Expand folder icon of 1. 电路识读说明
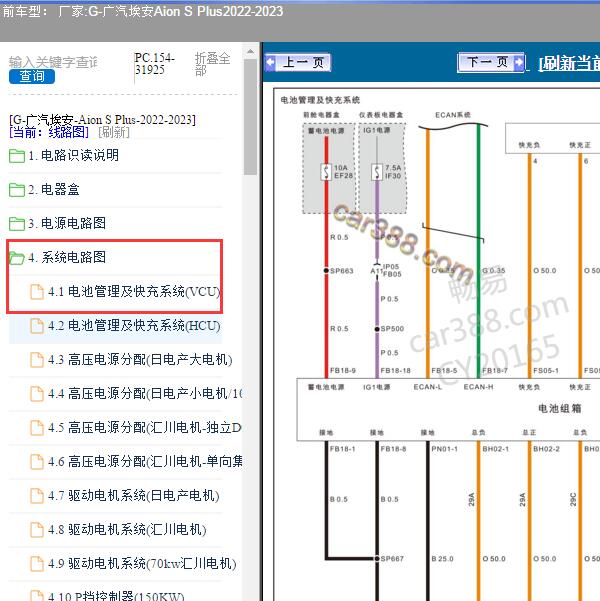Viewport: 600px width, 601px height. (17, 156)
